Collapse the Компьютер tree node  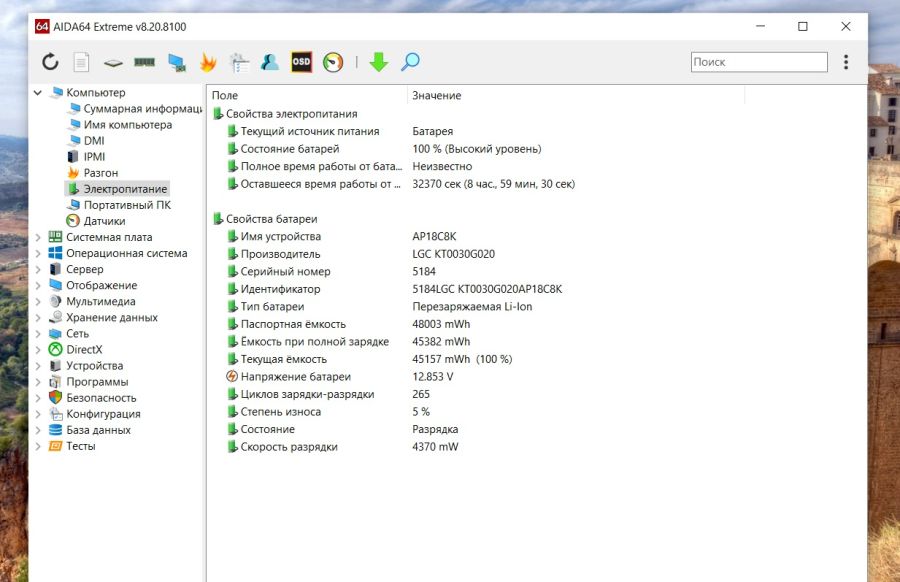click(38, 93)
